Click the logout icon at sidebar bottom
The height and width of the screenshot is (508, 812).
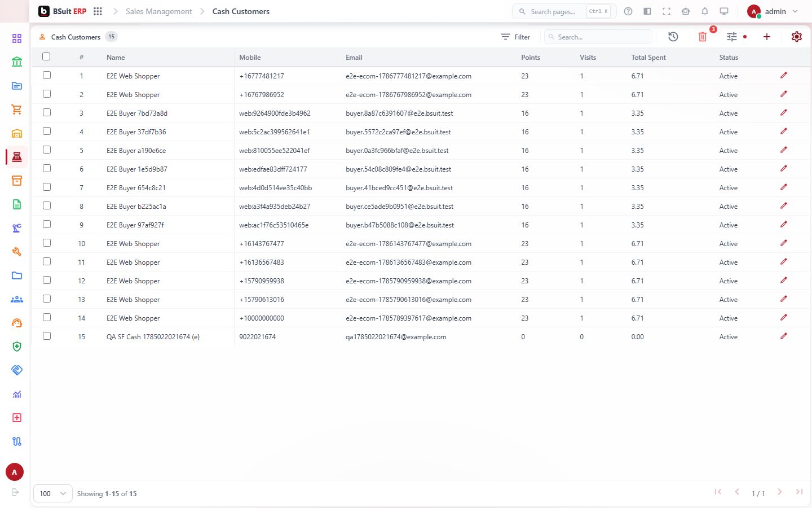click(x=15, y=492)
